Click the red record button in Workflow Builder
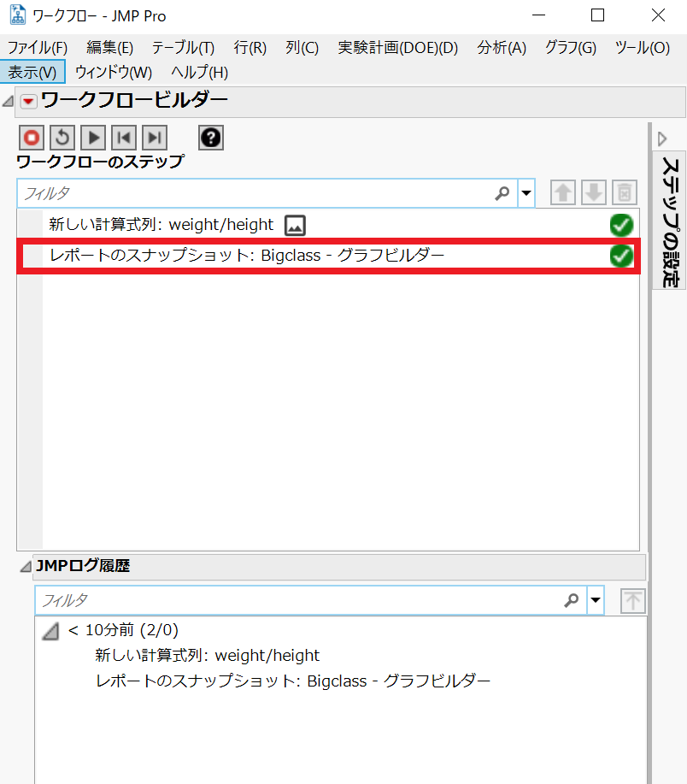This screenshot has height=784, width=687. (32, 138)
